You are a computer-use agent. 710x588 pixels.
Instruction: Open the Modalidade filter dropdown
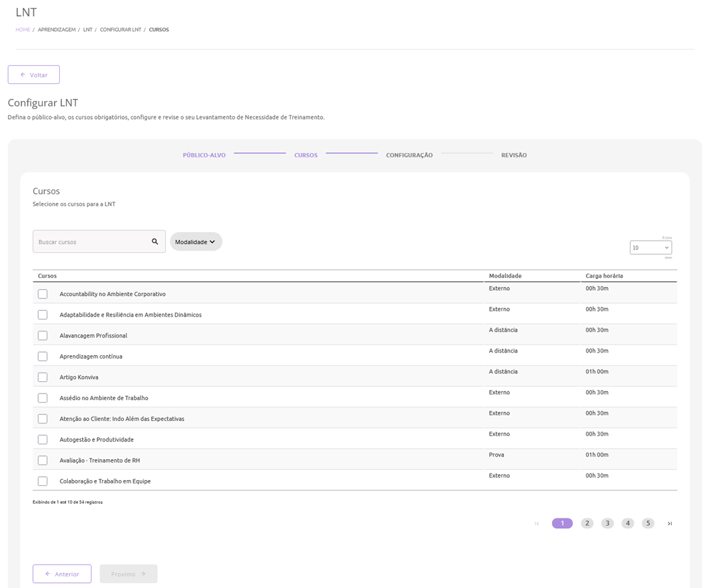(196, 241)
